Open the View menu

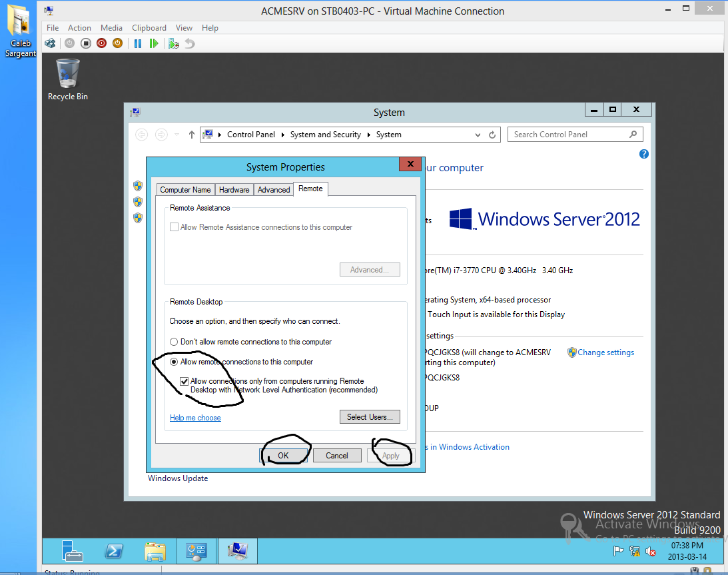184,28
